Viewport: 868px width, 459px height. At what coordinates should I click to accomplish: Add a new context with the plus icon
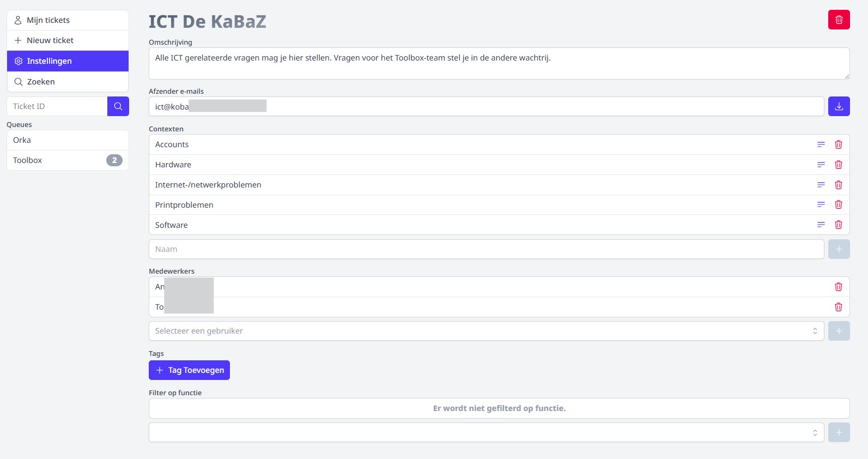coord(839,249)
